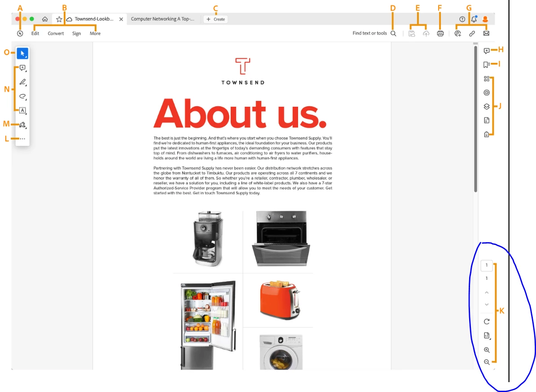Click the About us. heading
Image resolution: width=536 pixels, height=392 pixels.
(x=240, y=113)
